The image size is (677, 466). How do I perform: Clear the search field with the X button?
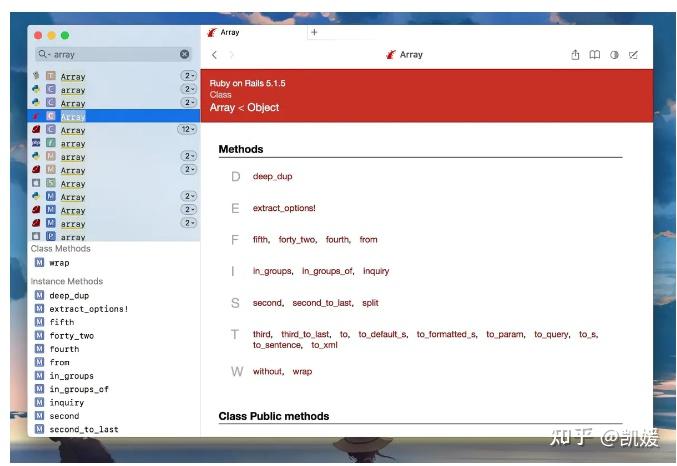pos(184,54)
